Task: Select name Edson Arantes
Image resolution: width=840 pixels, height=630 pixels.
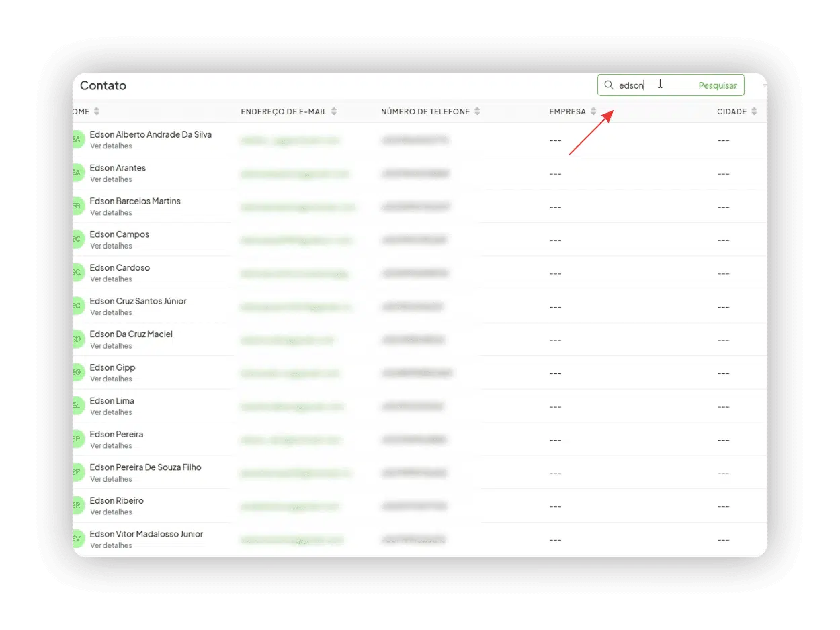Action: click(x=118, y=168)
